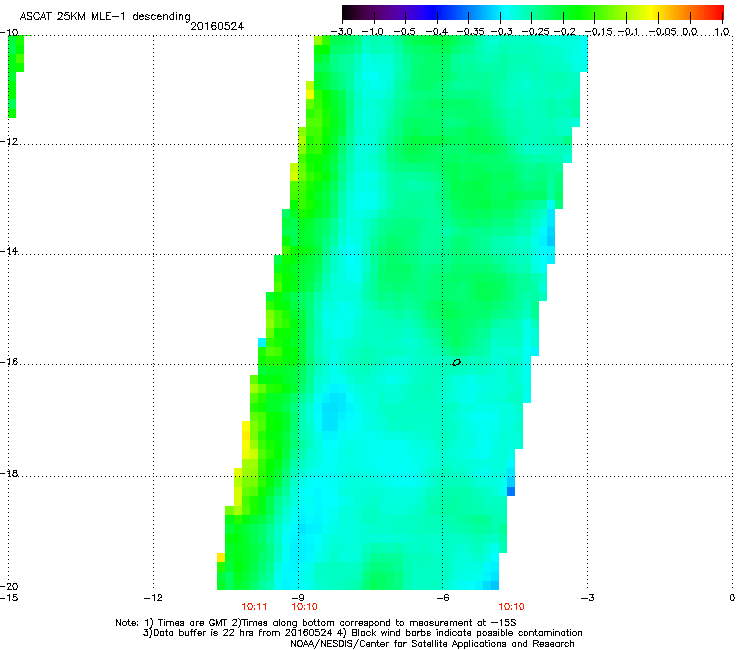Select the "-14" latitude axis label

[9, 251]
